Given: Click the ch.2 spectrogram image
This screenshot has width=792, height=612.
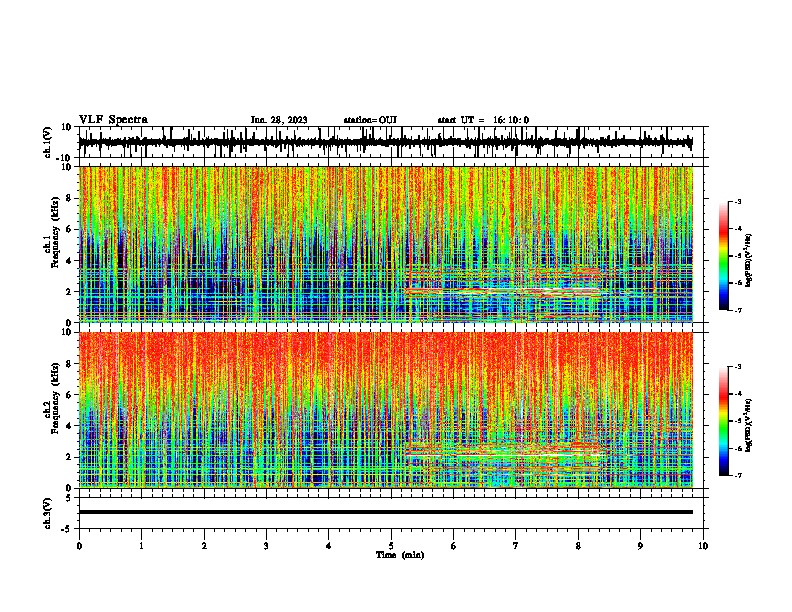Looking at the screenshot, I should [385, 410].
